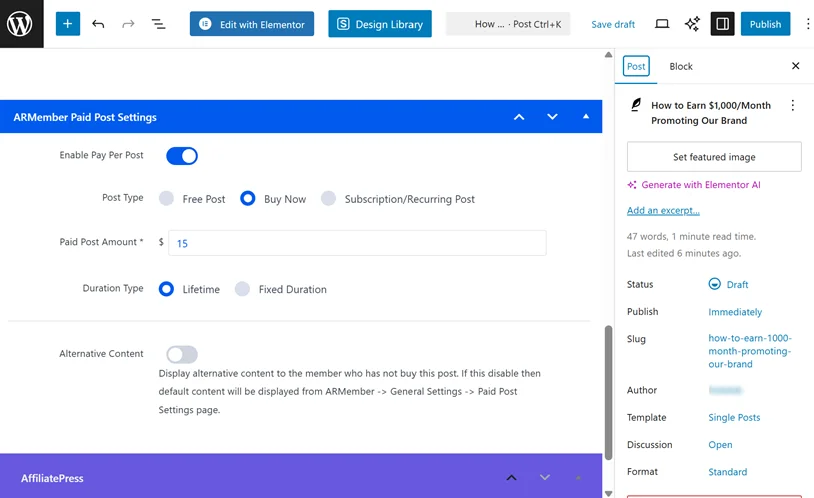Select the Buy Now radio option
Viewport: 814px width, 498px height.
[x=248, y=198]
